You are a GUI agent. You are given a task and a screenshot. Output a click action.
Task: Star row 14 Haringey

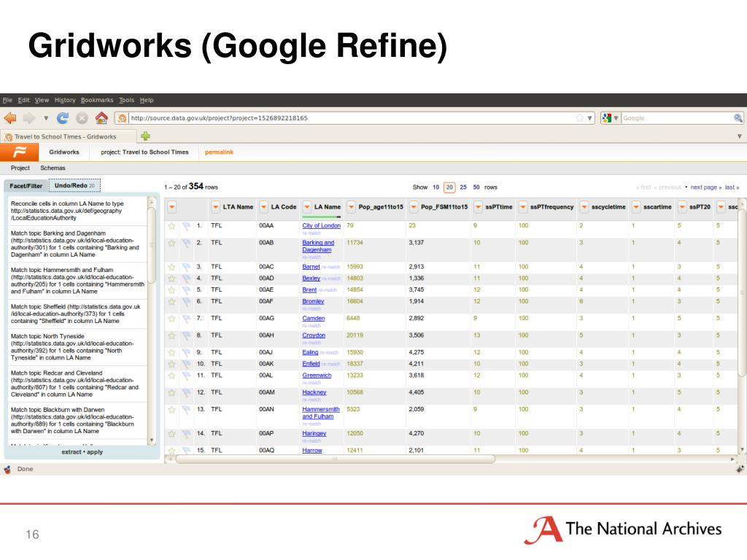click(x=171, y=434)
